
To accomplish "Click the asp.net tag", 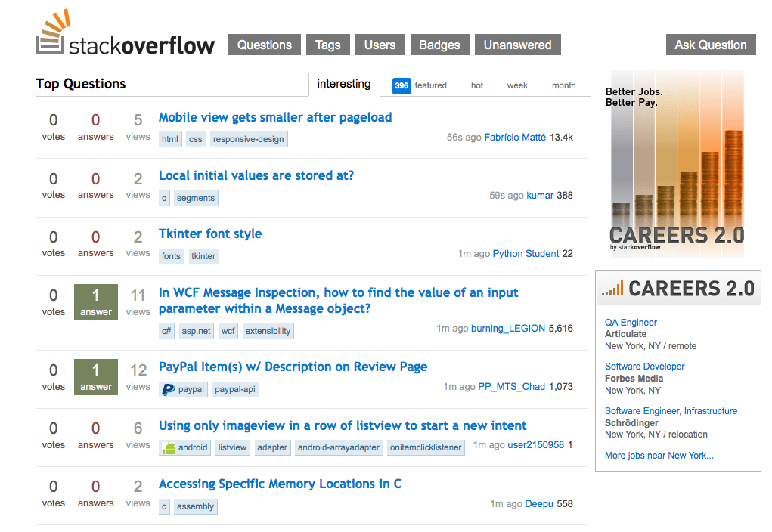I will [x=196, y=331].
